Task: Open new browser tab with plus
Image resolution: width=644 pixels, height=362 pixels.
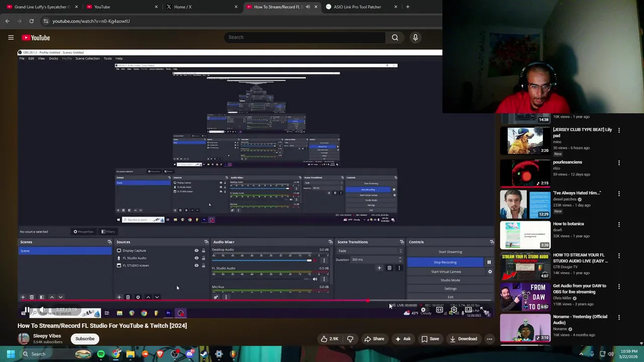Action: 408,7
